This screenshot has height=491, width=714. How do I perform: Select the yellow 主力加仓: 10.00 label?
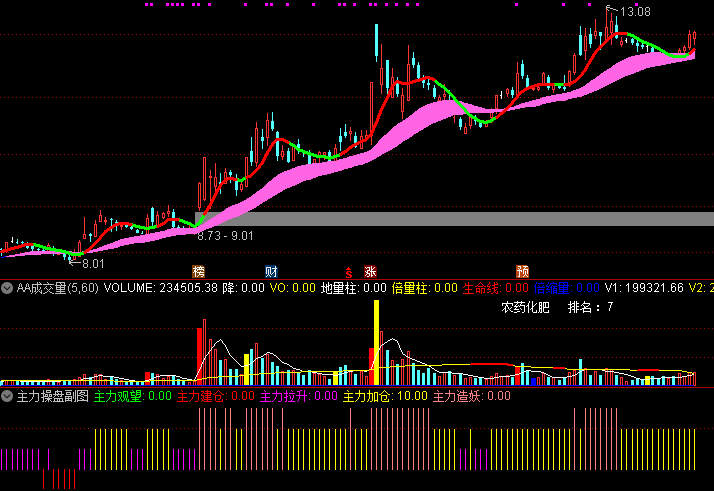pyautogui.click(x=385, y=396)
